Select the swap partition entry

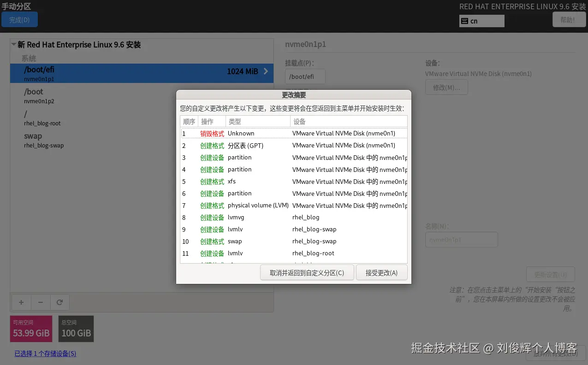(142, 140)
